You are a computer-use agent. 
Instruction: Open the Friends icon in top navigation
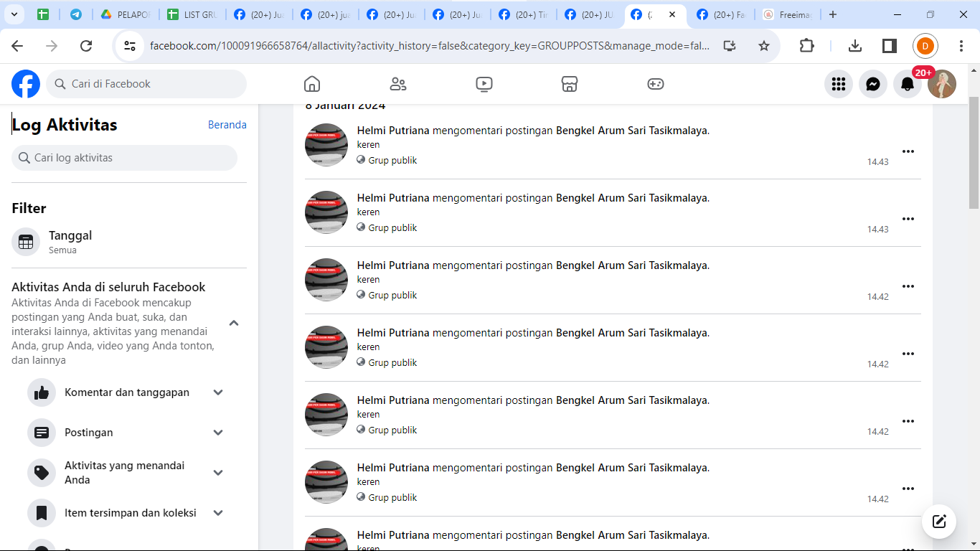(x=398, y=84)
